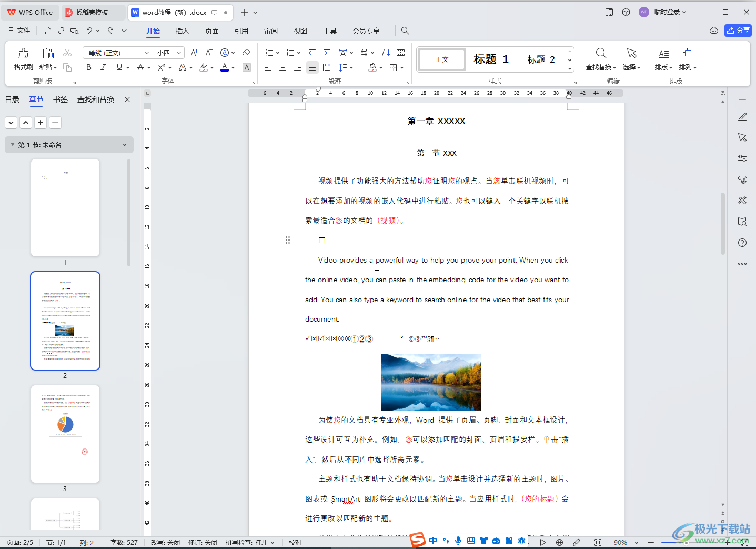Open the paste (粘贴) dropdown arrow
The height and width of the screenshot is (549, 756).
click(55, 67)
